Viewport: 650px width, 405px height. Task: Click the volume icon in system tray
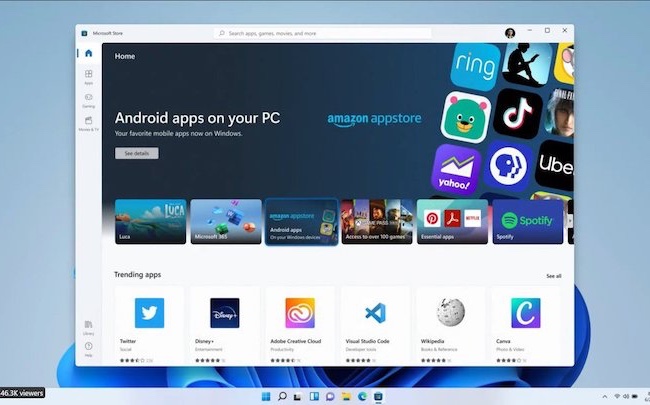coord(626,396)
